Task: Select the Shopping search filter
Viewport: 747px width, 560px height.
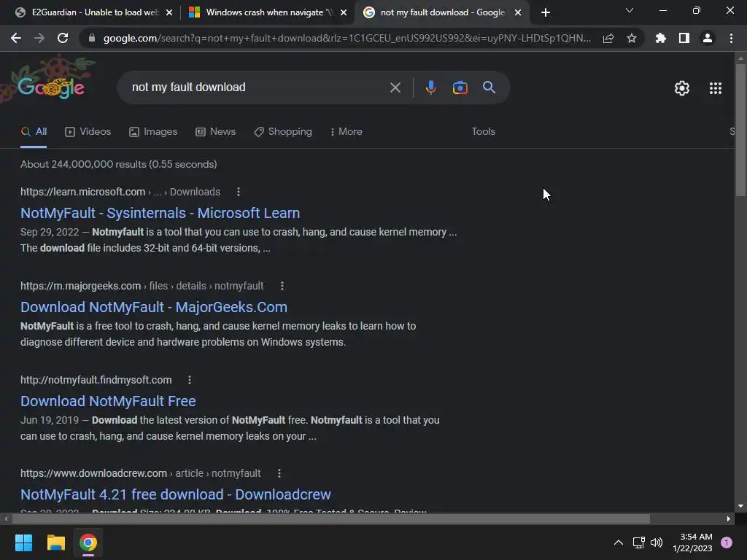Action: 283,132
